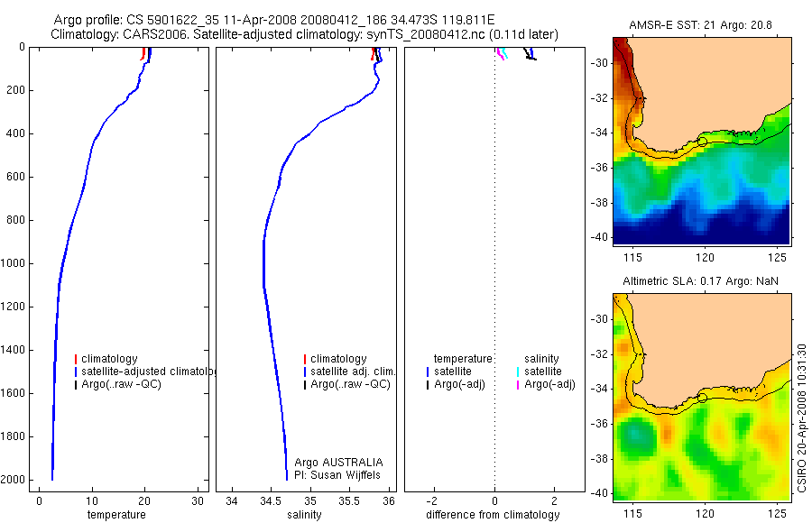Select the 'Argo AUSTRALIA' text
Image resolution: width=812 pixels, height=523 pixels.
[338, 463]
